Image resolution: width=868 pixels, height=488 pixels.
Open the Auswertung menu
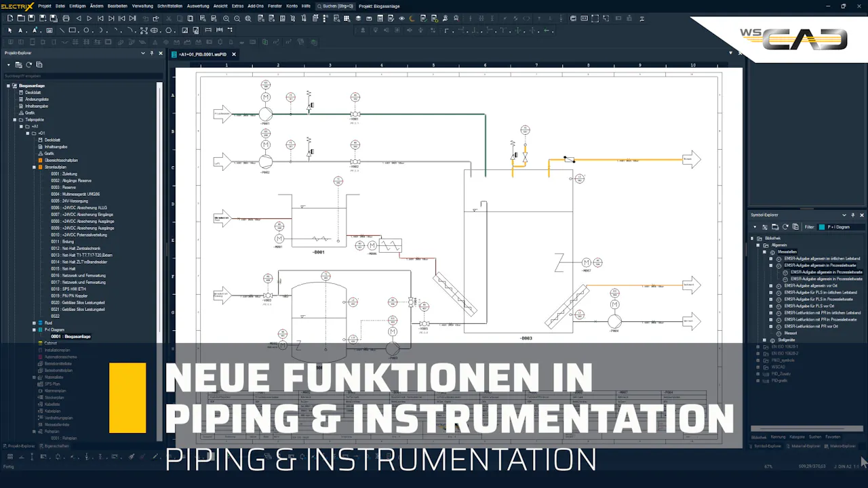[x=198, y=6]
